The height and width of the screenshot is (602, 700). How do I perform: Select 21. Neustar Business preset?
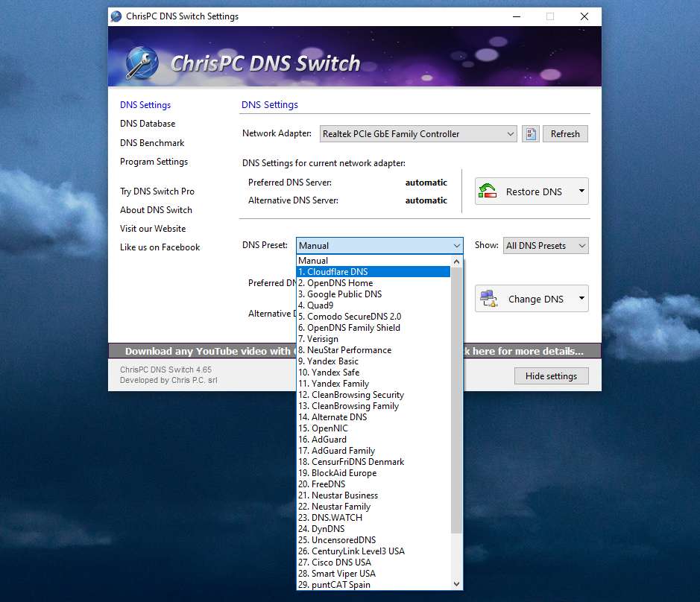point(373,495)
